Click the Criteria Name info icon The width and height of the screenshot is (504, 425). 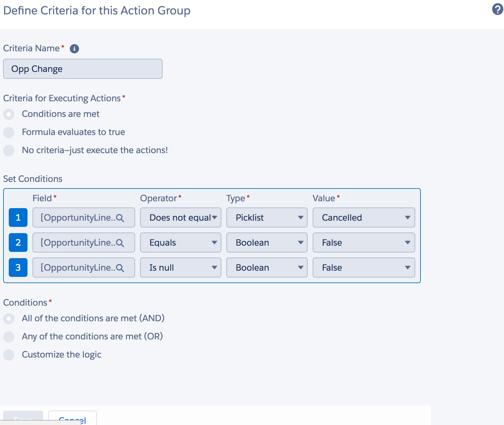point(74,49)
